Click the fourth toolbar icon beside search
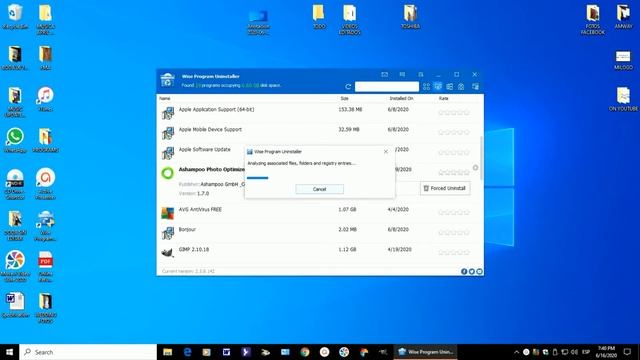Image resolution: width=640 pixels, height=360 pixels. tap(461, 87)
